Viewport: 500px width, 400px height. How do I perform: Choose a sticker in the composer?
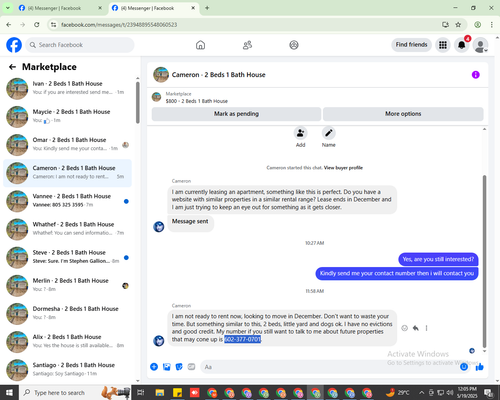pos(179,367)
